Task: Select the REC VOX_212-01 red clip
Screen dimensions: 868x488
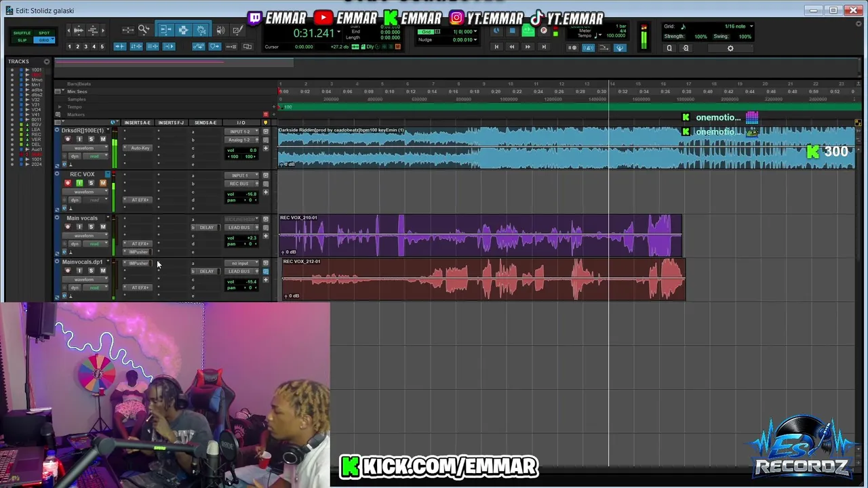Action: click(x=484, y=279)
